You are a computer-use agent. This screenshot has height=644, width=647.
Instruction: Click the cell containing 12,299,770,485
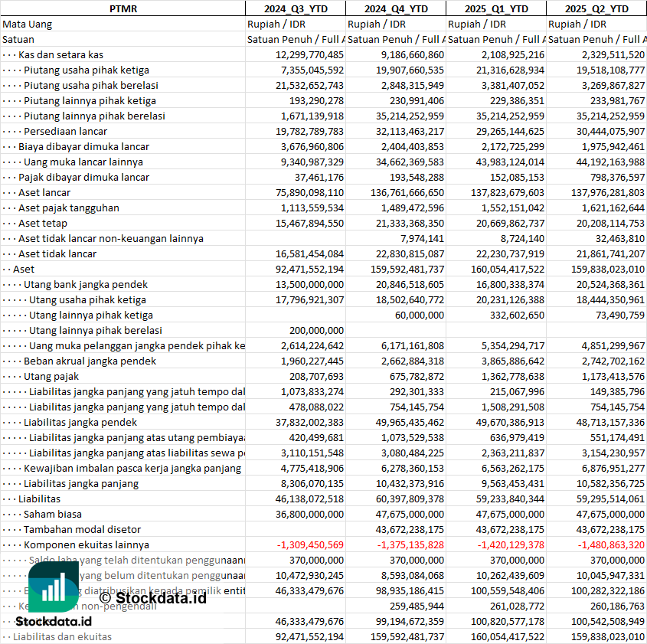309,54
